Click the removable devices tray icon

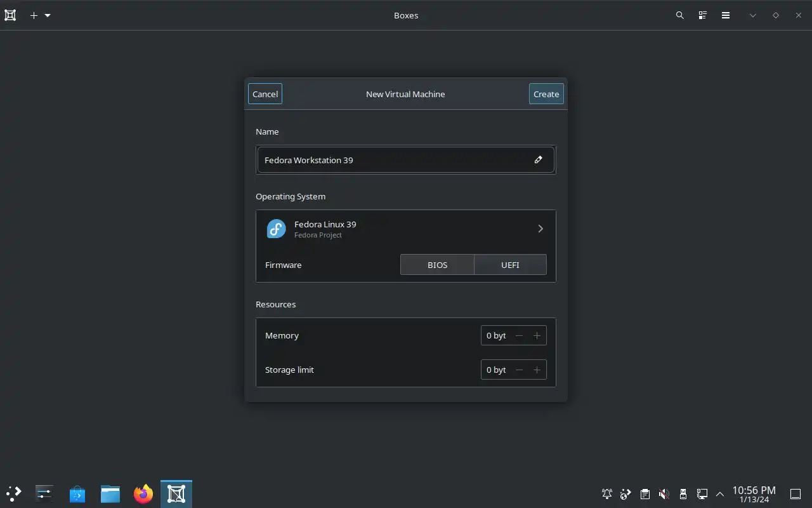(x=683, y=493)
